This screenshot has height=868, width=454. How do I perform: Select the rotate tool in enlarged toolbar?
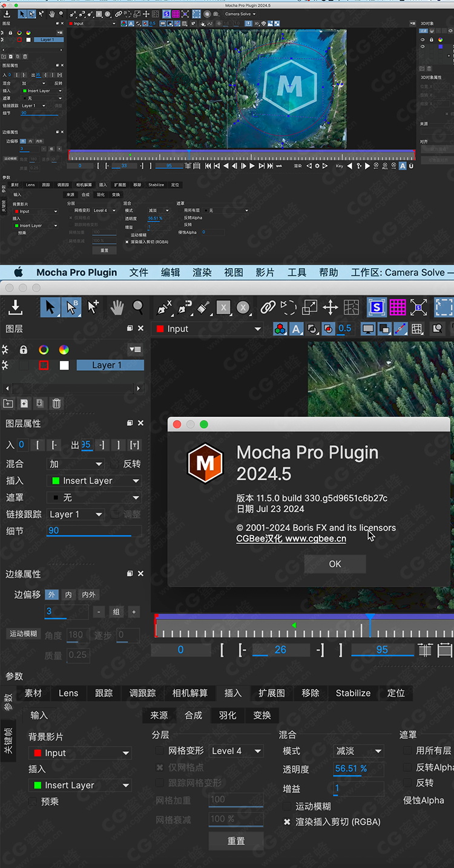[289, 307]
